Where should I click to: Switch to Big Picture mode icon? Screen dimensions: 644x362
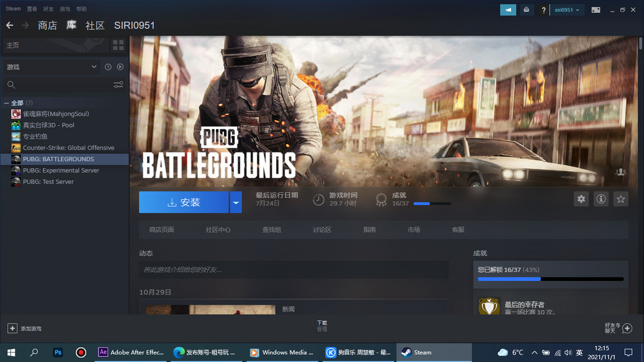tap(596, 10)
